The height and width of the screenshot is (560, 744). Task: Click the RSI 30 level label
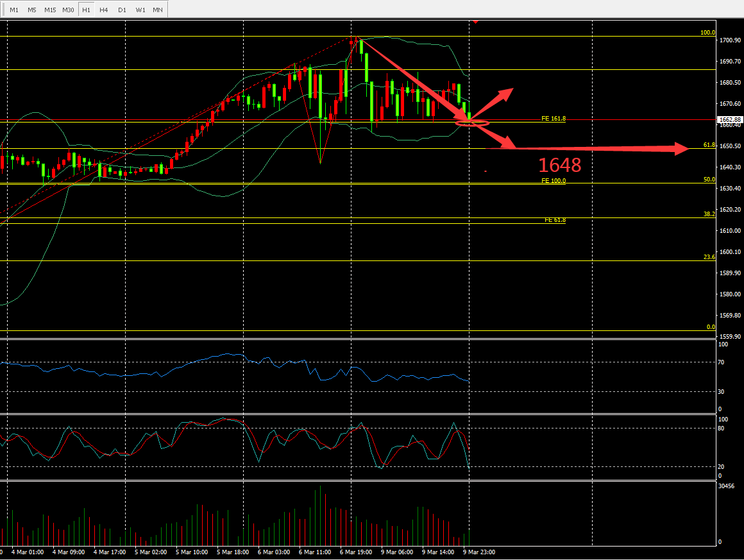point(721,391)
